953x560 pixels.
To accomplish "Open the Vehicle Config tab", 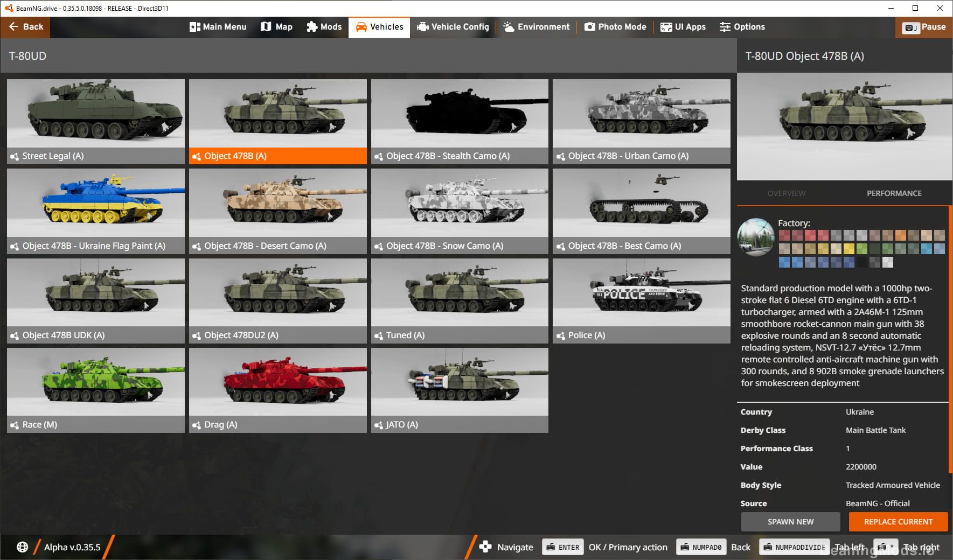I will (453, 27).
